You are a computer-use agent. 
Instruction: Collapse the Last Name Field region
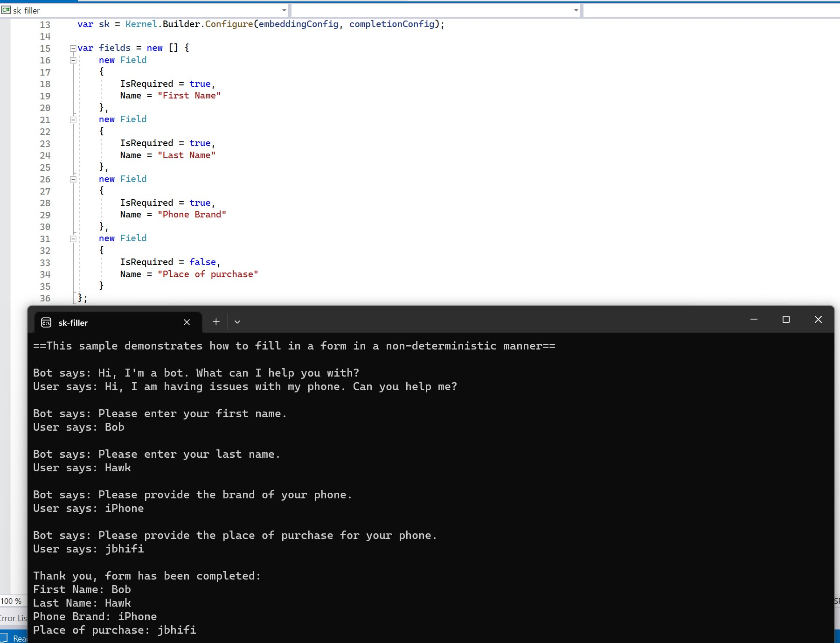(x=73, y=120)
